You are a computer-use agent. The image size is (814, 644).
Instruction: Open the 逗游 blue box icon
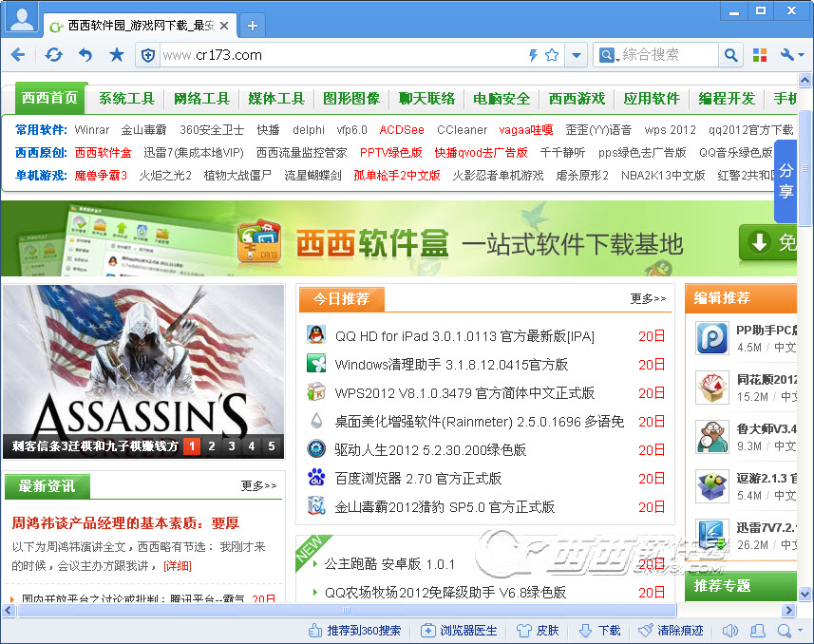712,486
